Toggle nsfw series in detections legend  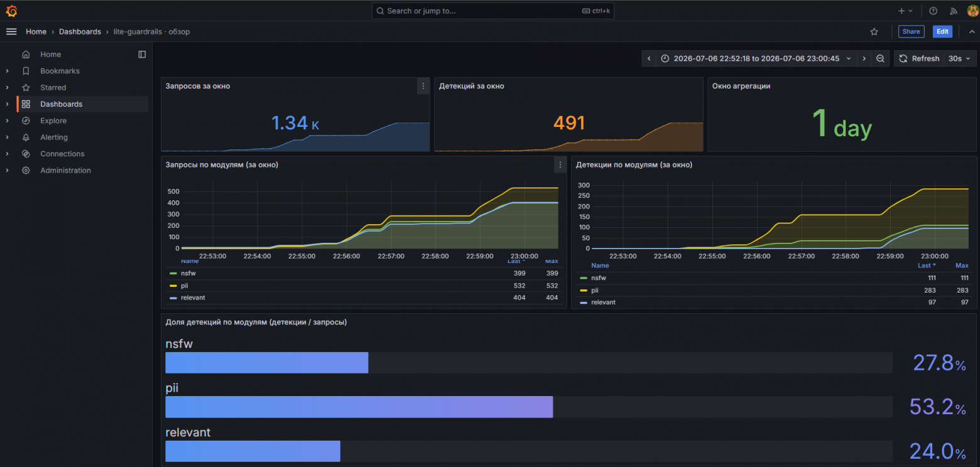[x=597, y=277]
